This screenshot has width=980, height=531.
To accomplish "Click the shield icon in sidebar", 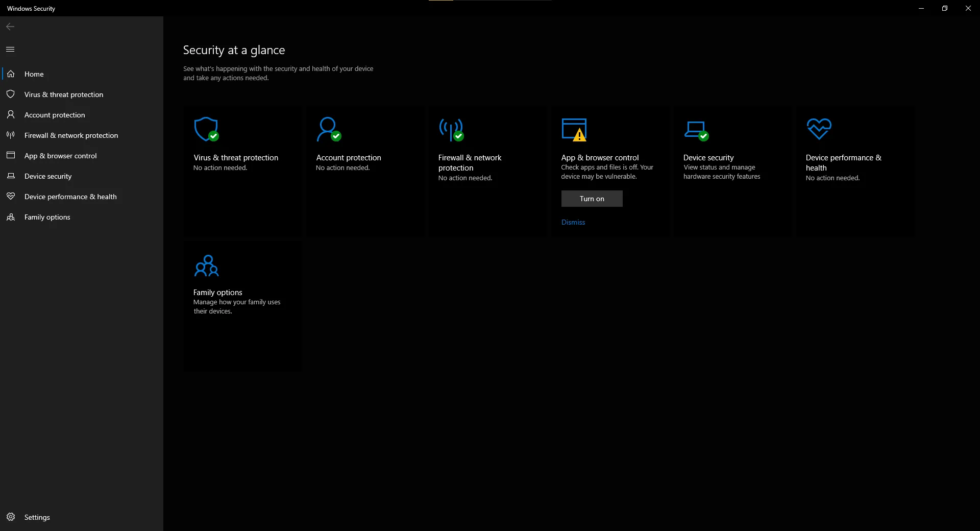I will pos(11,94).
